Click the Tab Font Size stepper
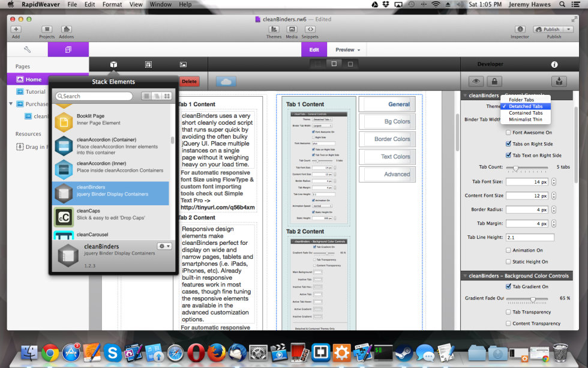The image size is (588, 368). coord(553,181)
